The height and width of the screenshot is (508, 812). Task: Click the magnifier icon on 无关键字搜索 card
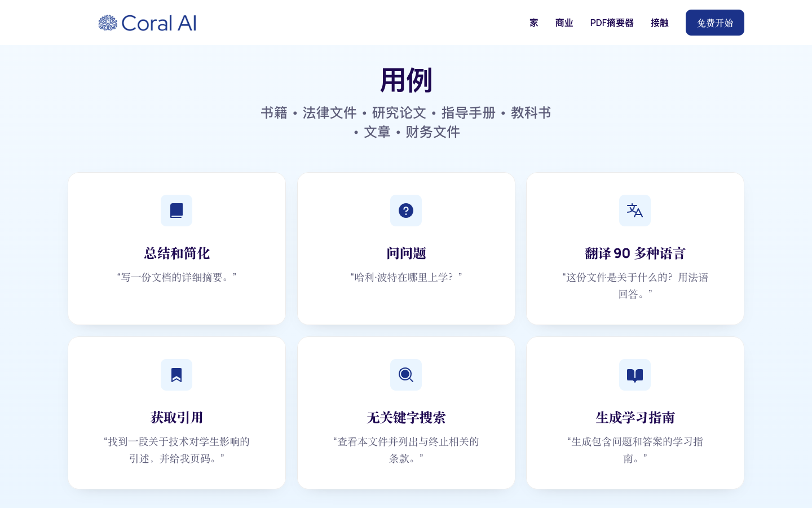coord(406,375)
